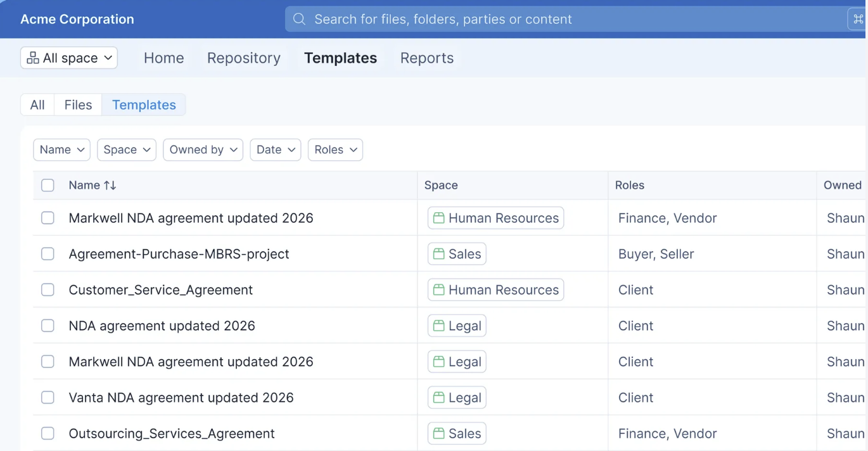The height and width of the screenshot is (451, 868).
Task: Go to the Reports tab
Action: pyautogui.click(x=427, y=58)
